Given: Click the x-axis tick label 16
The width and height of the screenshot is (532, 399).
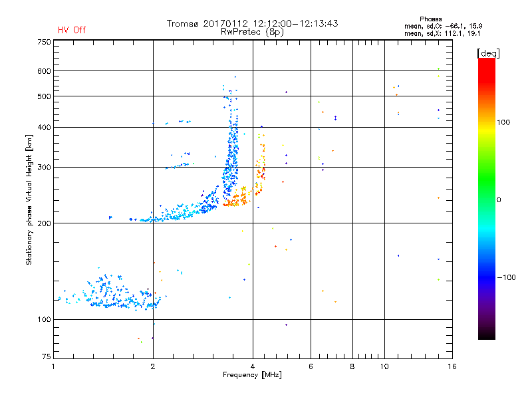Looking at the screenshot, I should [x=452, y=366].
